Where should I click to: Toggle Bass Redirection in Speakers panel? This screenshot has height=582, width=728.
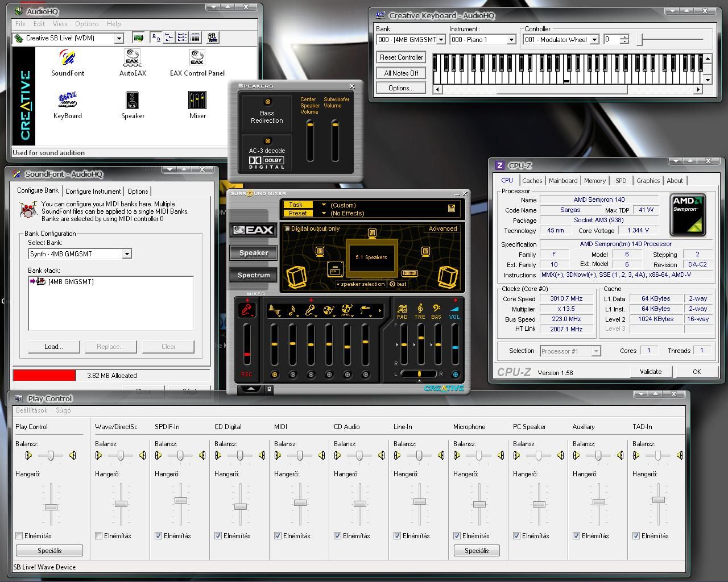268,102
